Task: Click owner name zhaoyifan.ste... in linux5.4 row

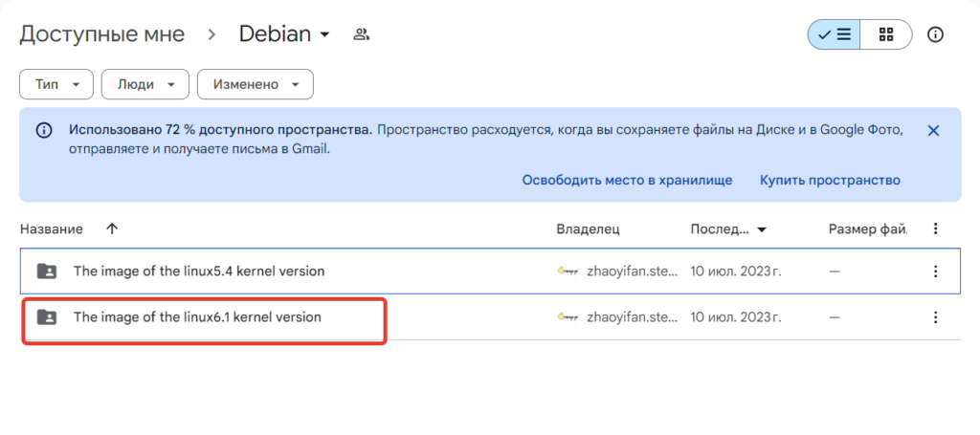Action: pyautogui.click(x=632, y=272)
